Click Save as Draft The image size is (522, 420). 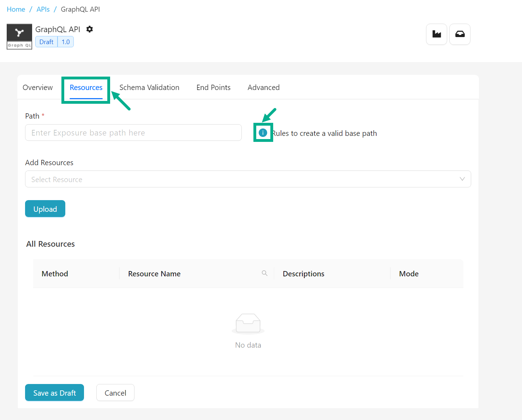point(54,392)
